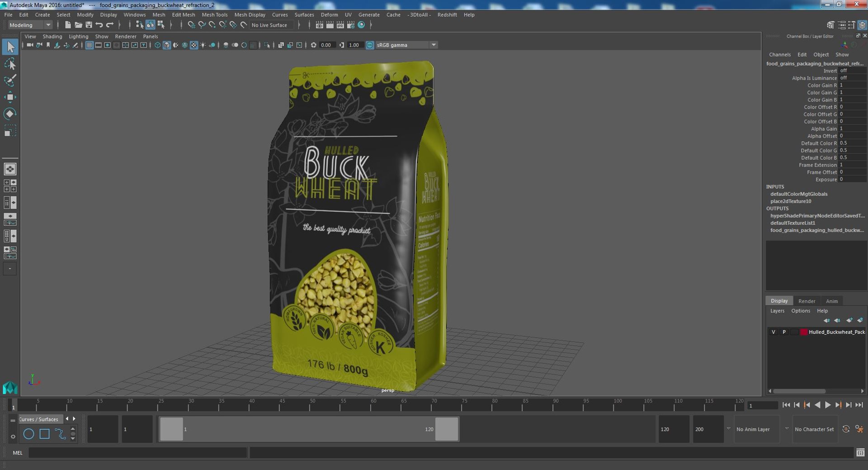Toggle smooth shade all cube icon
868x470 pixels.
click(166, 45)
